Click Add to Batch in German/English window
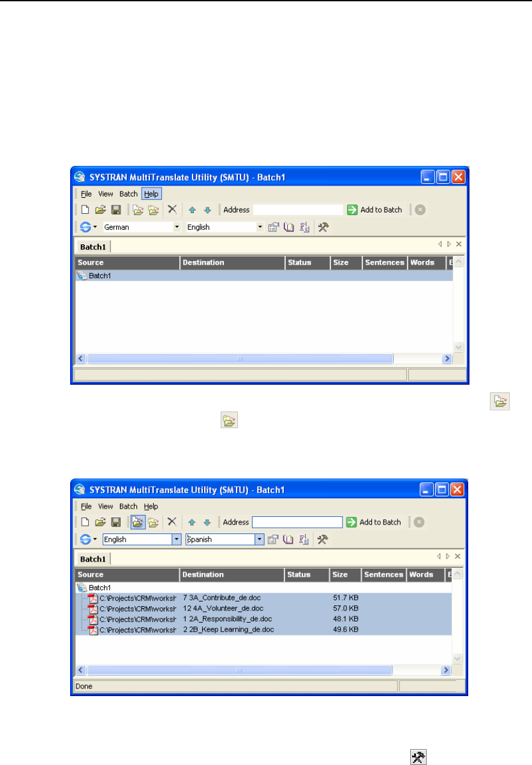 [374, 210]
